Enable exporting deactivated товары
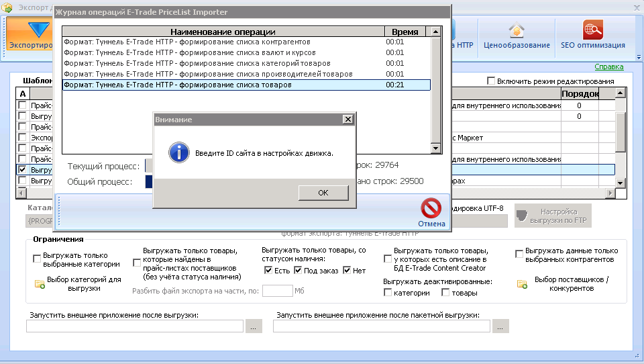The width and height of the screenshot is (644, 364). click(445, 292)
